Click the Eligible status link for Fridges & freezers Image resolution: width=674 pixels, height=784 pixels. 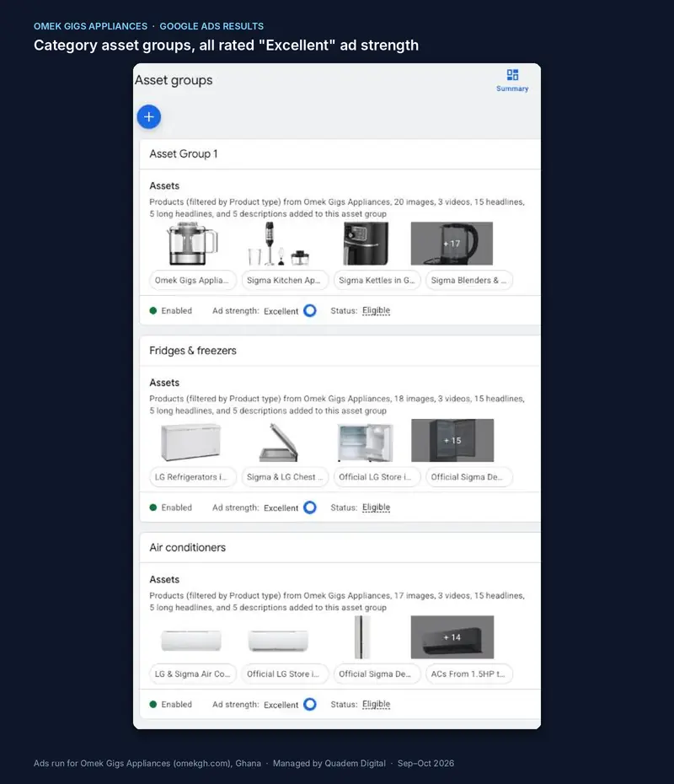377,507
